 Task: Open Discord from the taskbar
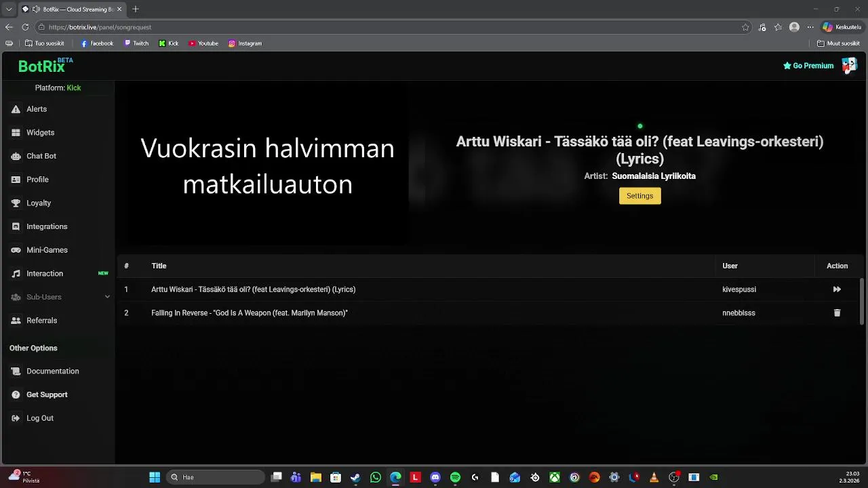tap(435, 477)
